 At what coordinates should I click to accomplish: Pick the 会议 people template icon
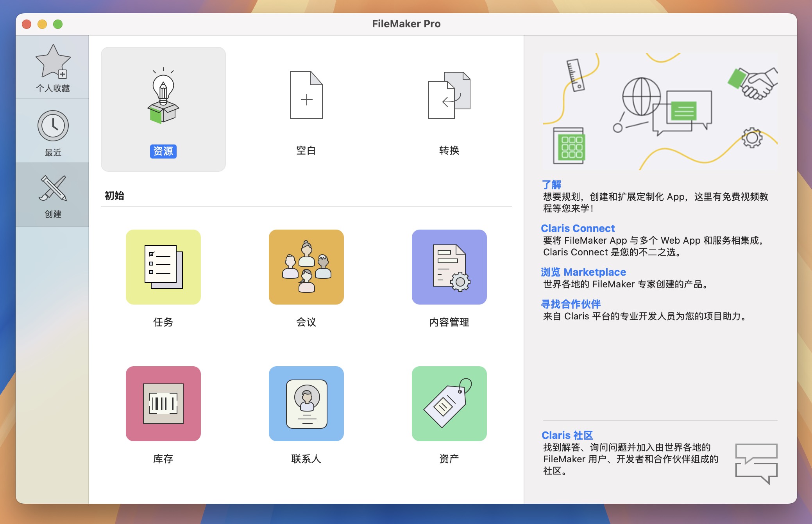click(x=306, y=267)
